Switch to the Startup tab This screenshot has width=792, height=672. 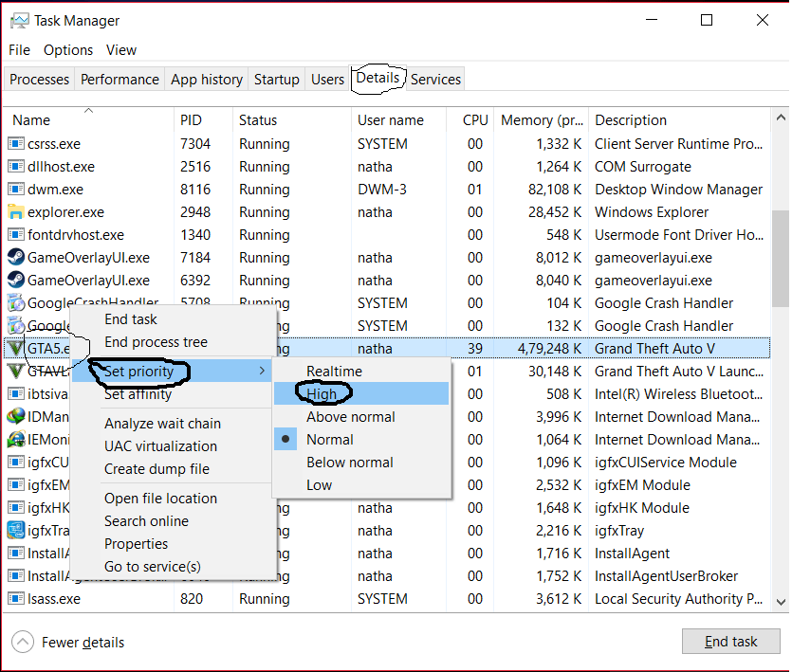276,80
